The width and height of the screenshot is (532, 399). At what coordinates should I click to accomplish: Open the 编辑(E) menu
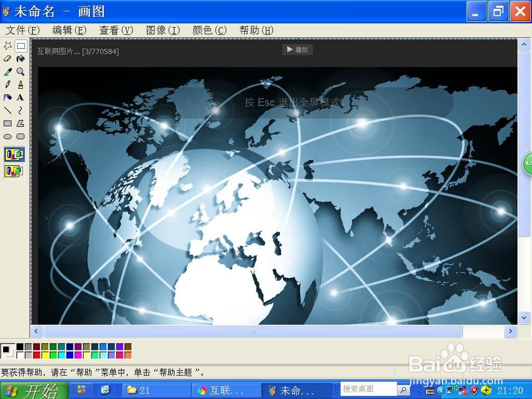pyautogui.click(x=69, y=30)
